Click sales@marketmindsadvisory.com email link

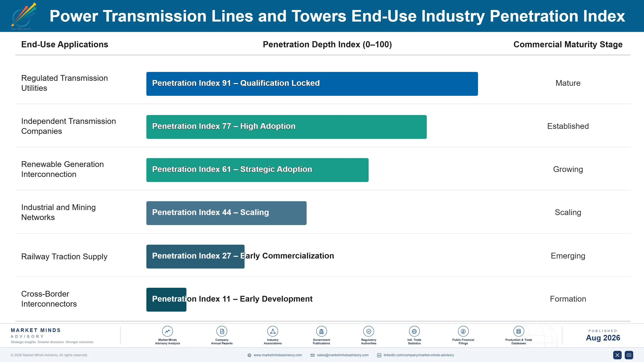[343, 355]
